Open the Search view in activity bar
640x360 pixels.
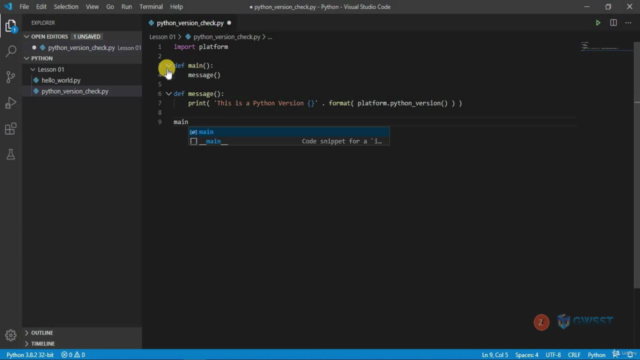(11, 51)
